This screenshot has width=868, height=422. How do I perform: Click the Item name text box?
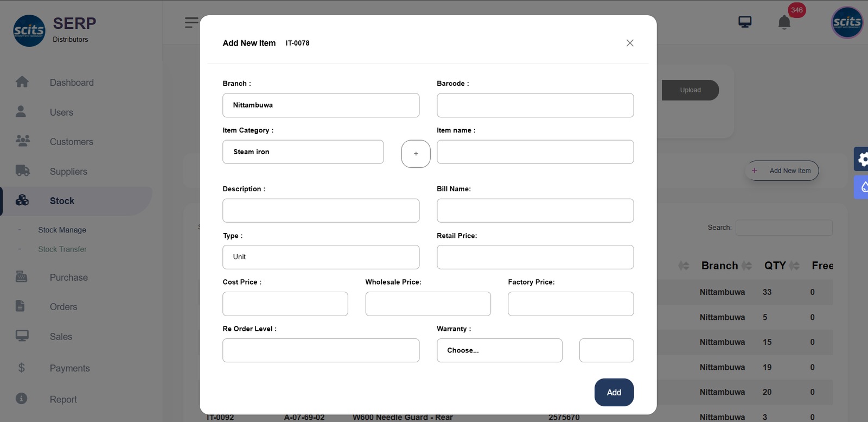tap(535, 152)
